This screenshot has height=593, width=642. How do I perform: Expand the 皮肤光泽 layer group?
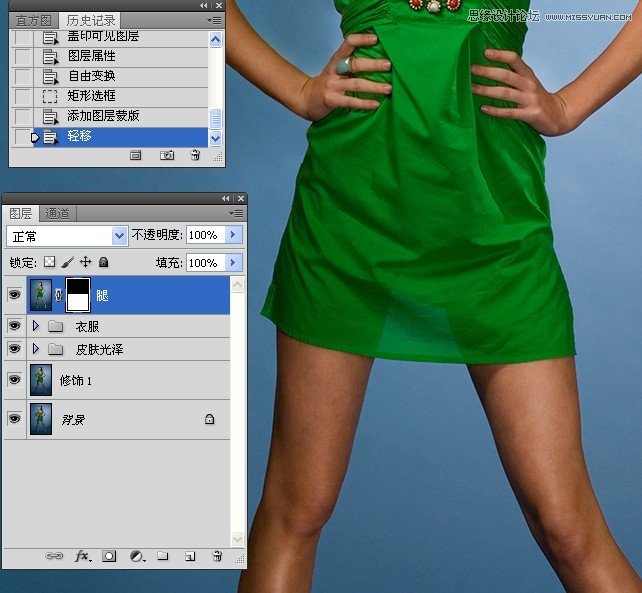point(37,349)
